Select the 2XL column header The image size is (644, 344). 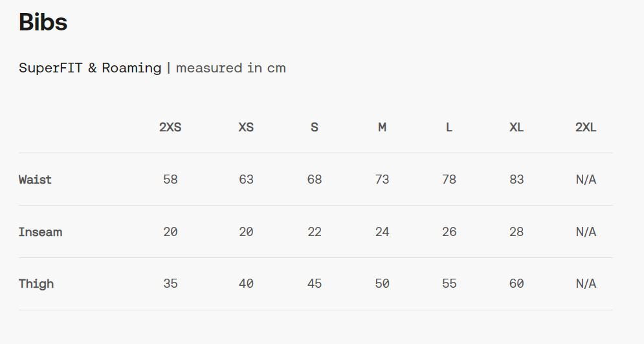(x=586, y=127)
